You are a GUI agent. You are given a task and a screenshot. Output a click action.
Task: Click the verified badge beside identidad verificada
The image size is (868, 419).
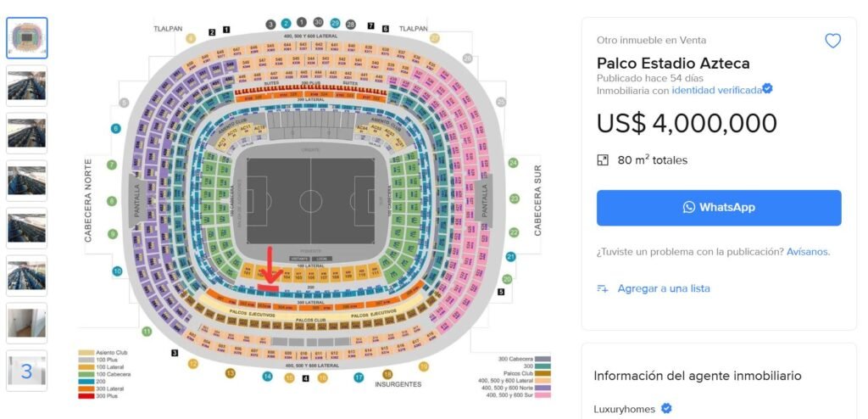pyautogui.click(x=767, y=89)
